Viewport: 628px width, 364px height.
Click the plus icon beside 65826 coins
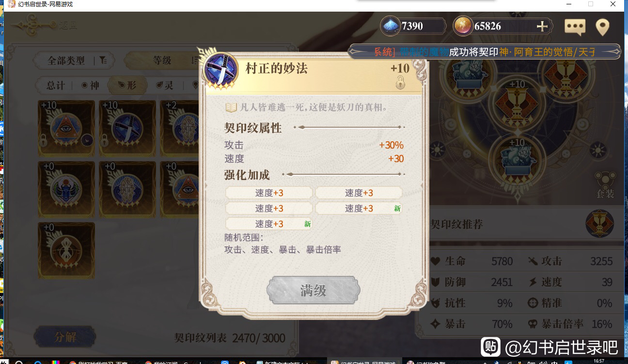[x=542, y=26]
